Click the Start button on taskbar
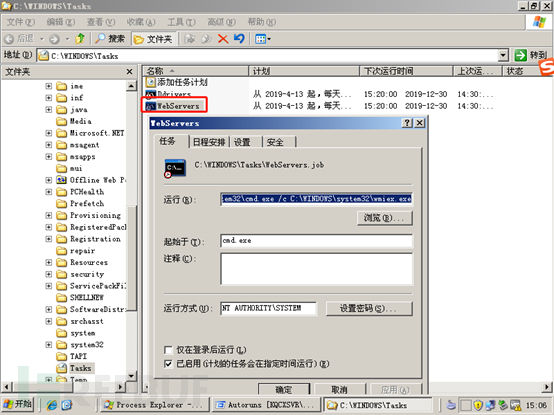 18,404
